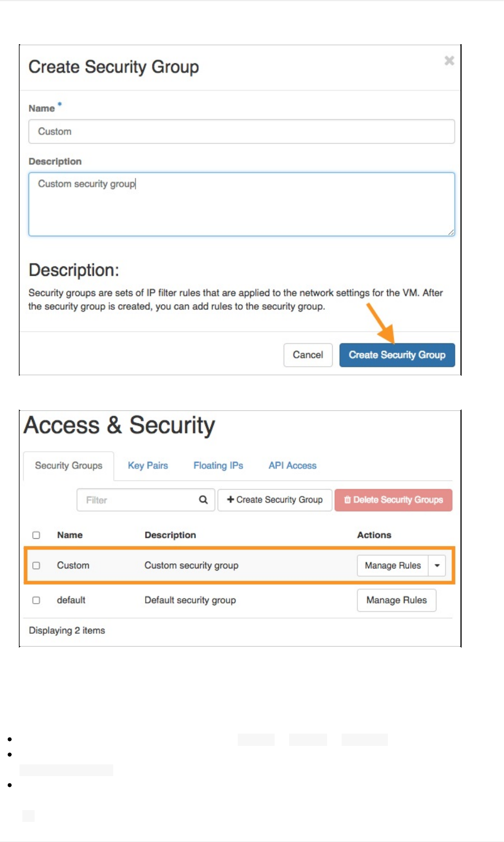Click the search magnifier icon in Filter

(203, 500)
